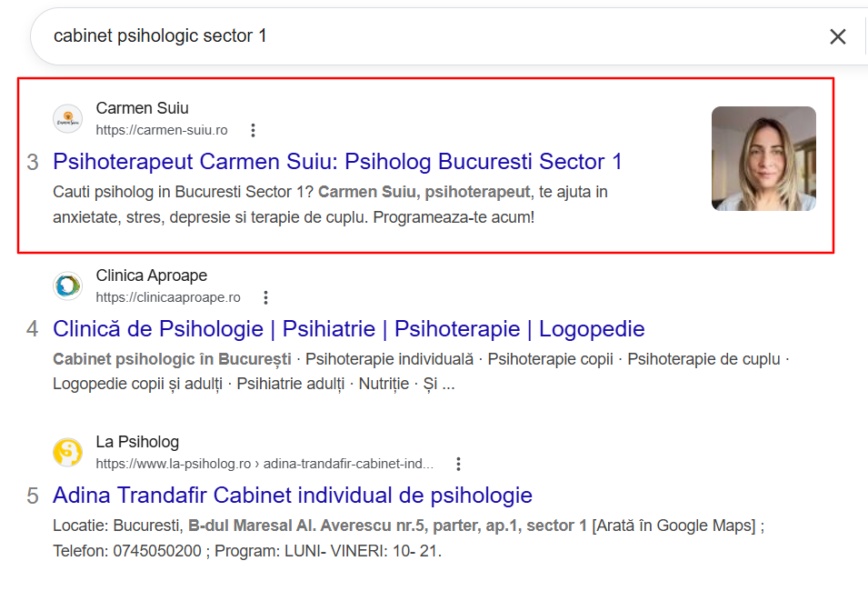868x591 pixels.
Task: Click the Carmen Suiu site favicon
Action: [68, 118]
